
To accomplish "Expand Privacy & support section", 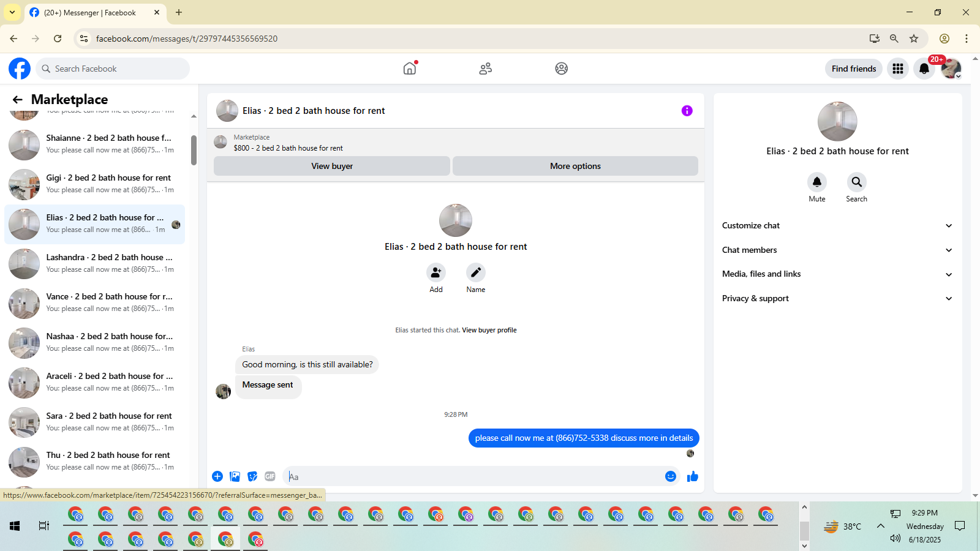I will pos(838,299).
